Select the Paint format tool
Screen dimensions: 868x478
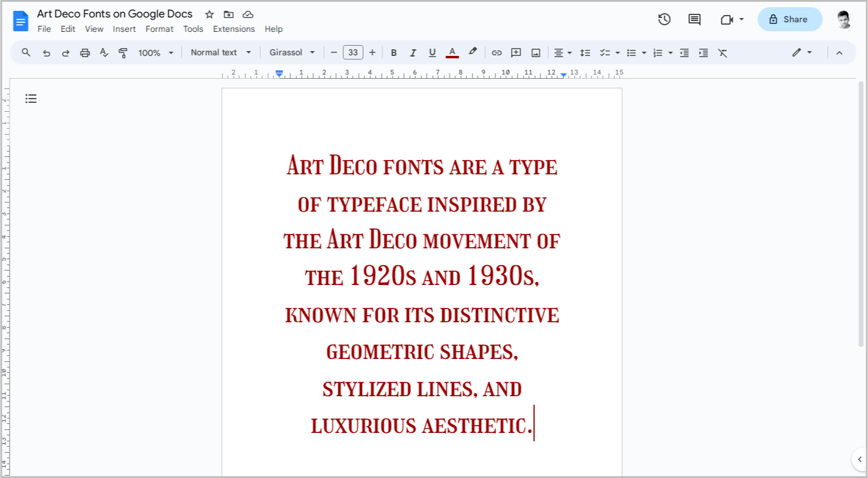coord(123,52)
